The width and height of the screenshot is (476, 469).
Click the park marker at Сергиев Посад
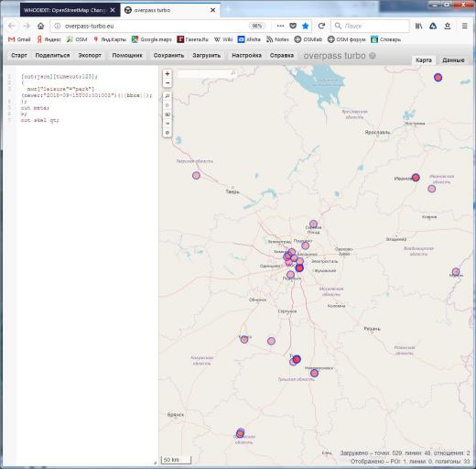[313, 224]
